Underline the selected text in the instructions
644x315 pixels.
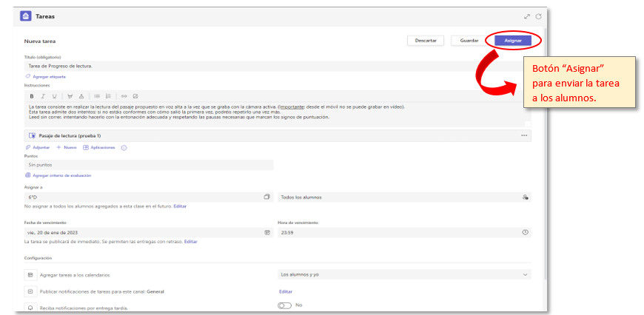point(54,96)
